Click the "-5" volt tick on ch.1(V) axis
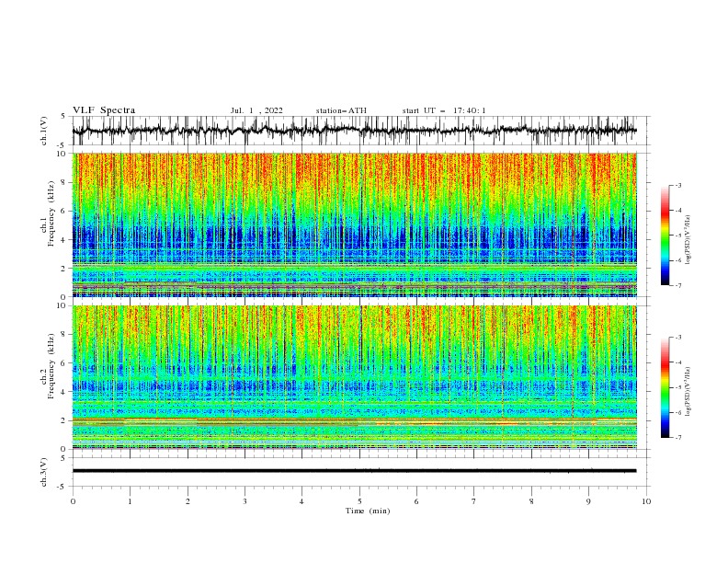The width and height of the screenshot is (728, 563). [63, 145]
